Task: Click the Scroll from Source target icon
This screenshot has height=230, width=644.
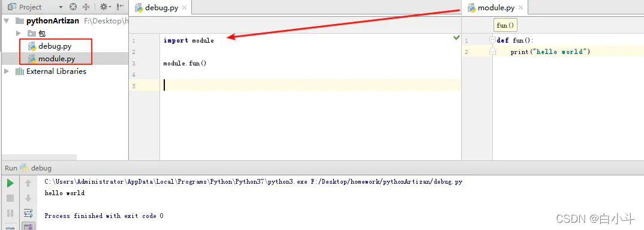Action: pos(73,7)
